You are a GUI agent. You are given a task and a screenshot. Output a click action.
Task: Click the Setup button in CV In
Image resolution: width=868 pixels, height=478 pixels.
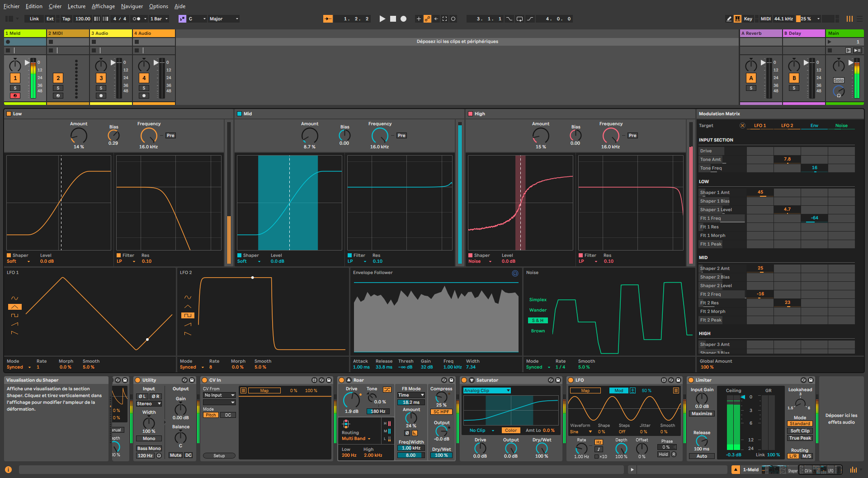[x=219, y=456]
